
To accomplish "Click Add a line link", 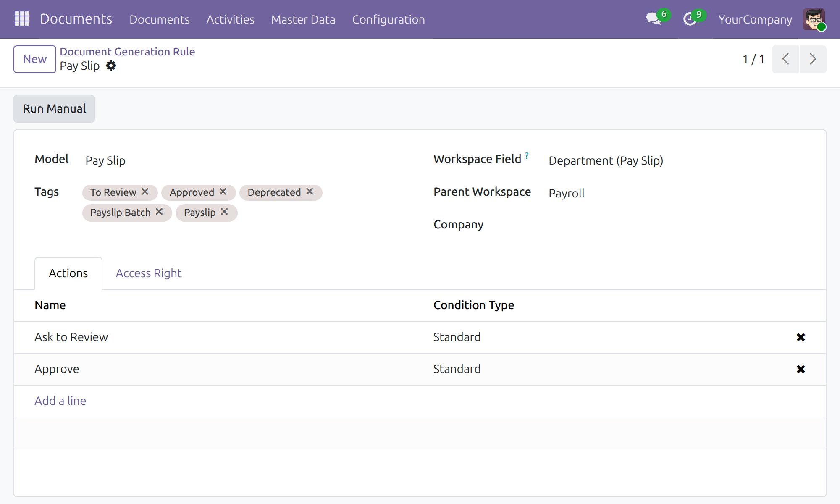I will coord(60,401).
